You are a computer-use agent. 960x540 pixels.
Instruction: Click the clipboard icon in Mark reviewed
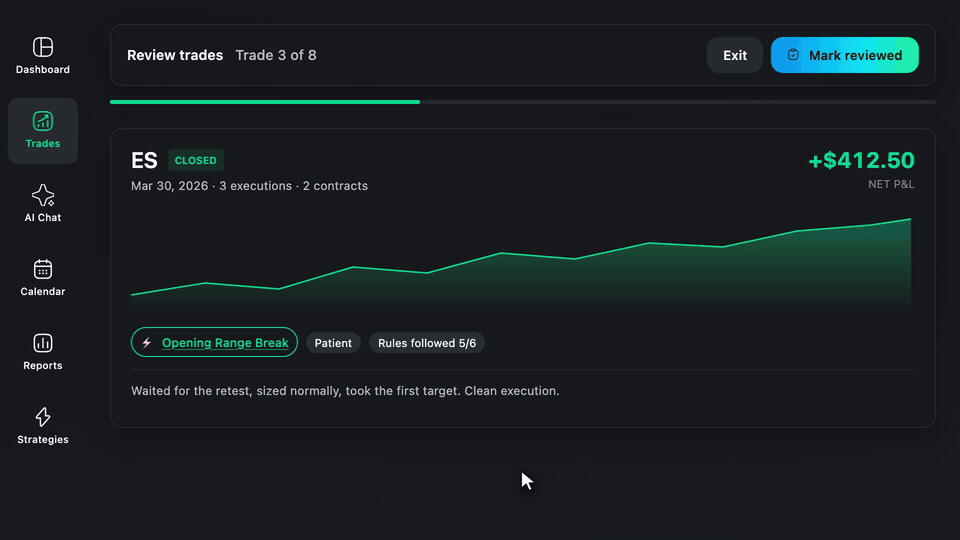tap(793, 54)
